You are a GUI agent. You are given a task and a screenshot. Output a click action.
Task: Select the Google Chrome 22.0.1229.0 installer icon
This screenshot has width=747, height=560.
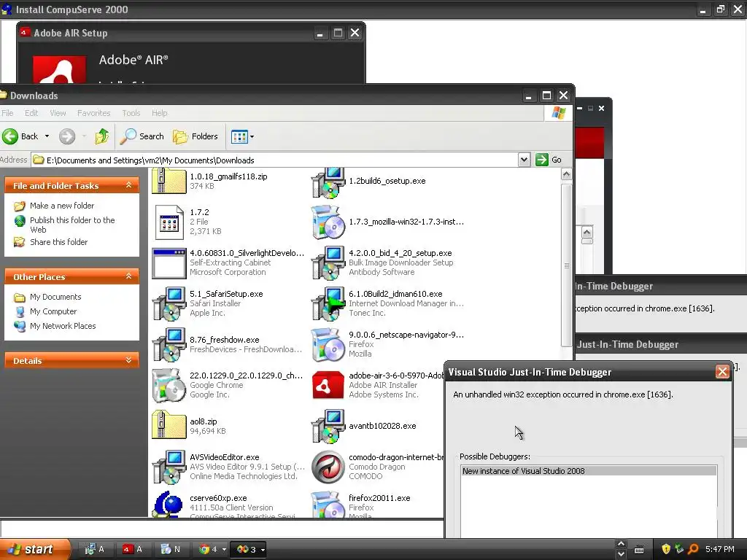pos(169,386)
